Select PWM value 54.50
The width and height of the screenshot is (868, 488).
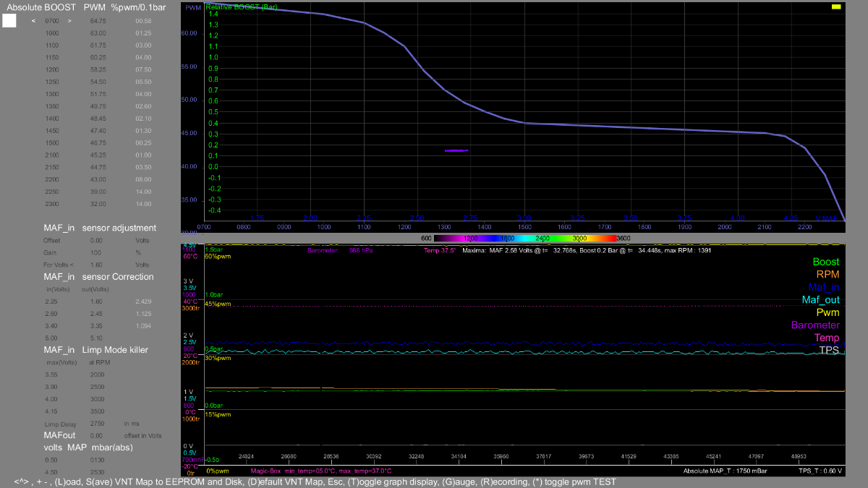point(98,82)
